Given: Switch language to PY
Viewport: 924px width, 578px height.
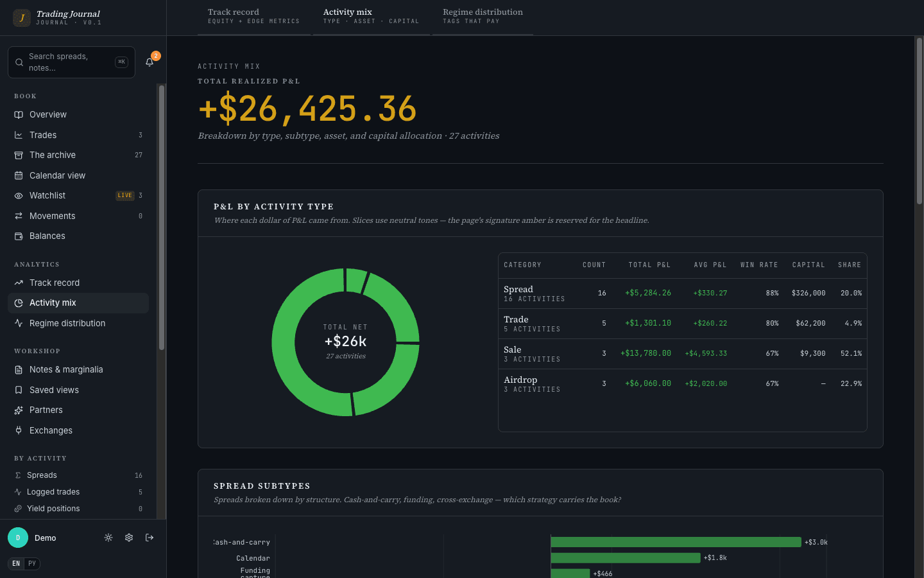Looking at the screenshot, I should click(32, 564).
